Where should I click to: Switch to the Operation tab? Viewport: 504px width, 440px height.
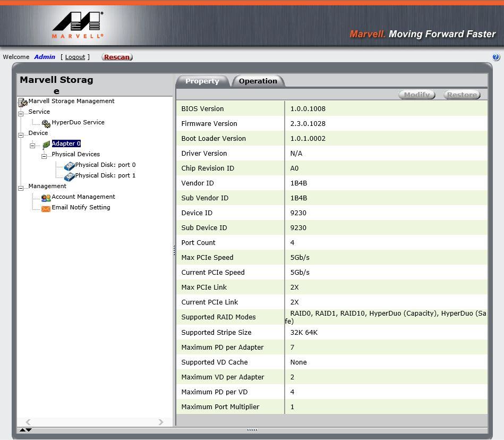pyautogui.click(x=258, y=81)
